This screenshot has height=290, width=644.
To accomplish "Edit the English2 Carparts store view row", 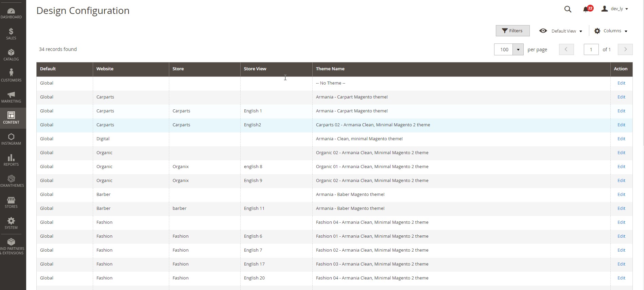I will coord(621,125).
